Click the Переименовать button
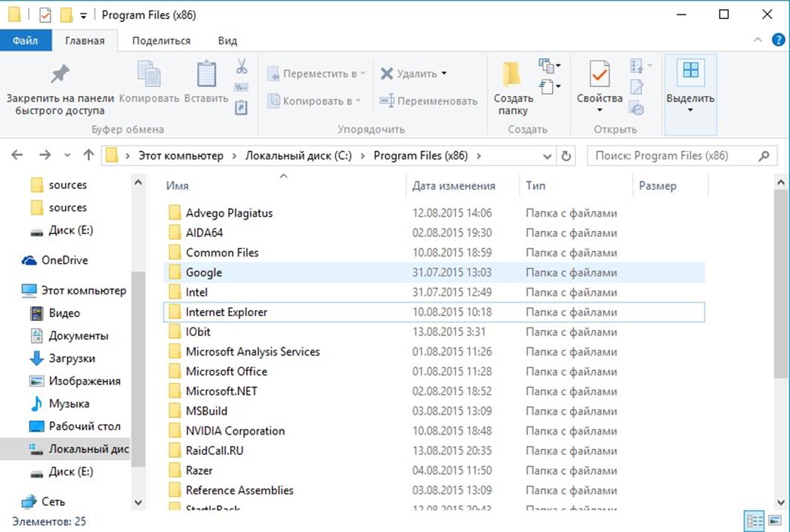 (x=428, y=100)
